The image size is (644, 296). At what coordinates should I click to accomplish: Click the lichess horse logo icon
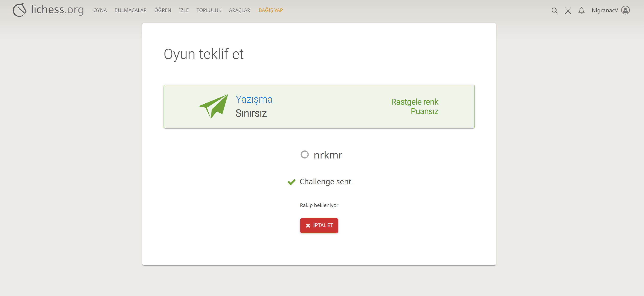pos(20,10)
